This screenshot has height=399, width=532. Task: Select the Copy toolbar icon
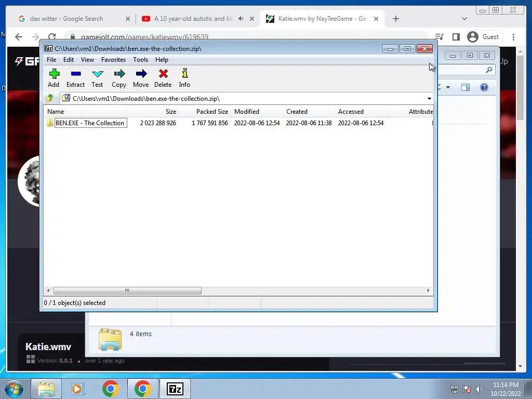click(x=119, y=78)
